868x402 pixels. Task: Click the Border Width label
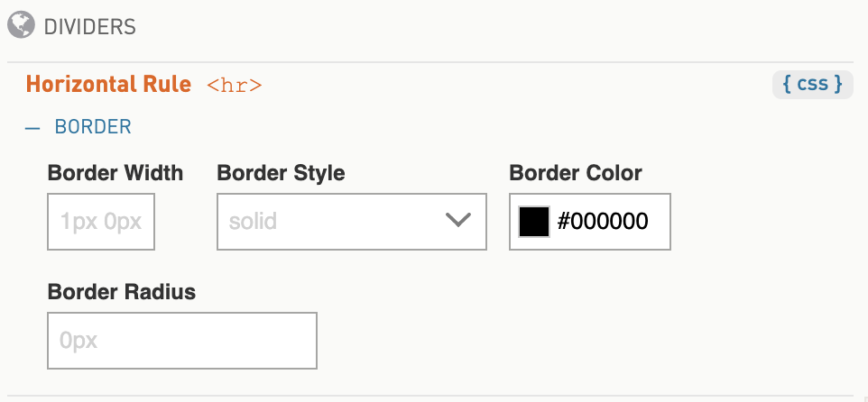[x=115, y=173]
